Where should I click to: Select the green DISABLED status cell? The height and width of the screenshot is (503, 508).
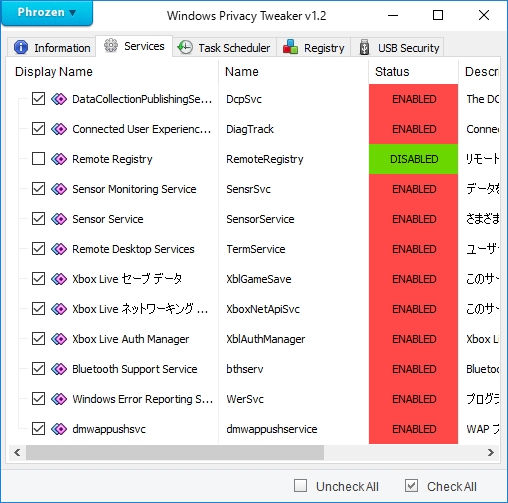(413, 159)
